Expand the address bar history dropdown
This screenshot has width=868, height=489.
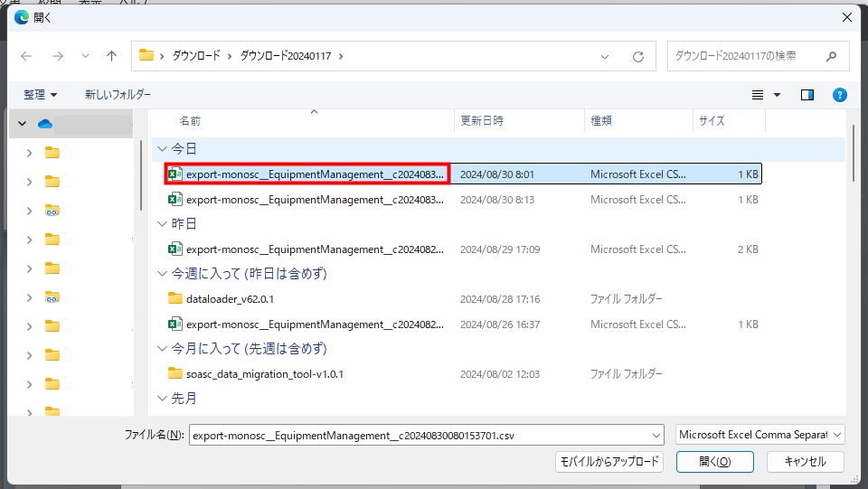click(606, 56)
